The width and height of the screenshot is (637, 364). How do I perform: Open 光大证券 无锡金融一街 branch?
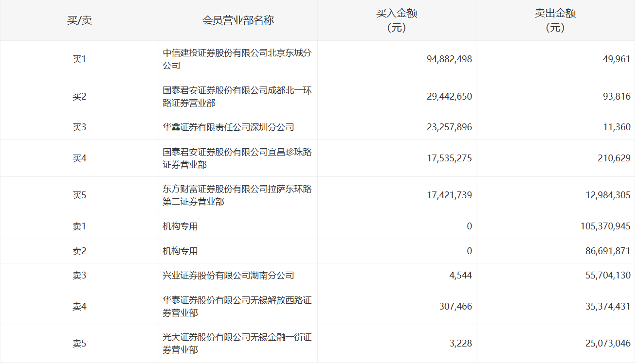tap(237, 344)
